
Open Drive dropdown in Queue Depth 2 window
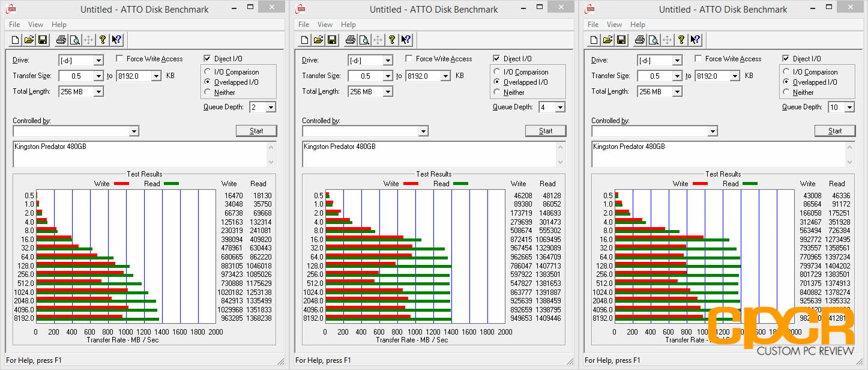pyautogui.click(x=98, y=60)
